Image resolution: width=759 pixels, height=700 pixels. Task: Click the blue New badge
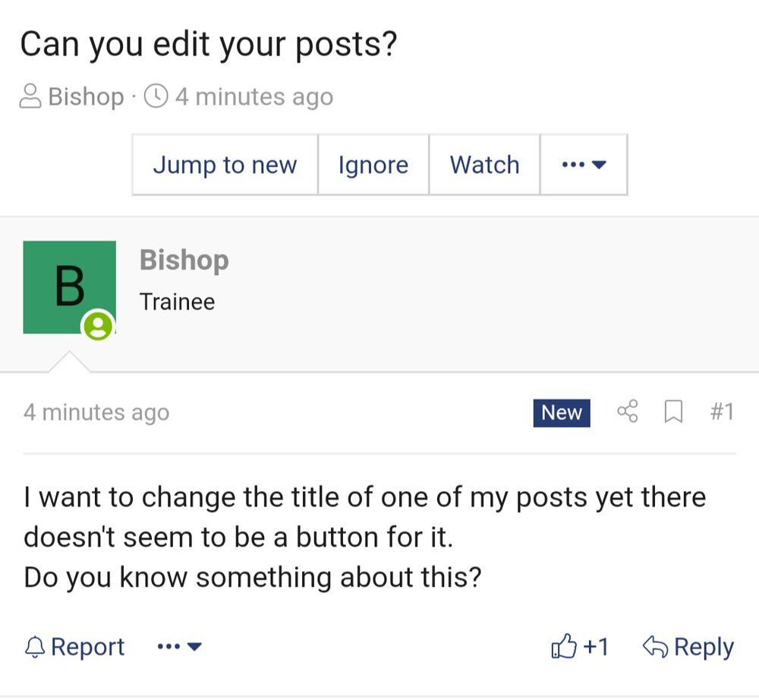point(561,412)
